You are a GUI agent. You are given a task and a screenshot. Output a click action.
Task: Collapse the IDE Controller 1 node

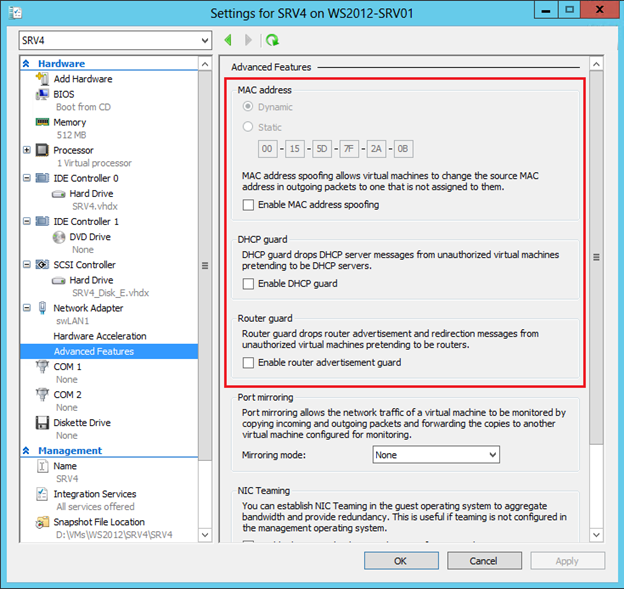(x=27, y=221)
